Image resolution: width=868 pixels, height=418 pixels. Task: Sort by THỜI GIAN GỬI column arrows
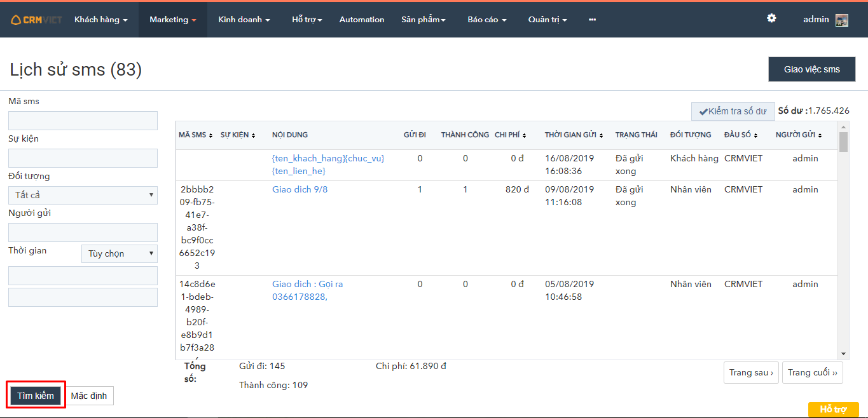[x=602, y=135]
